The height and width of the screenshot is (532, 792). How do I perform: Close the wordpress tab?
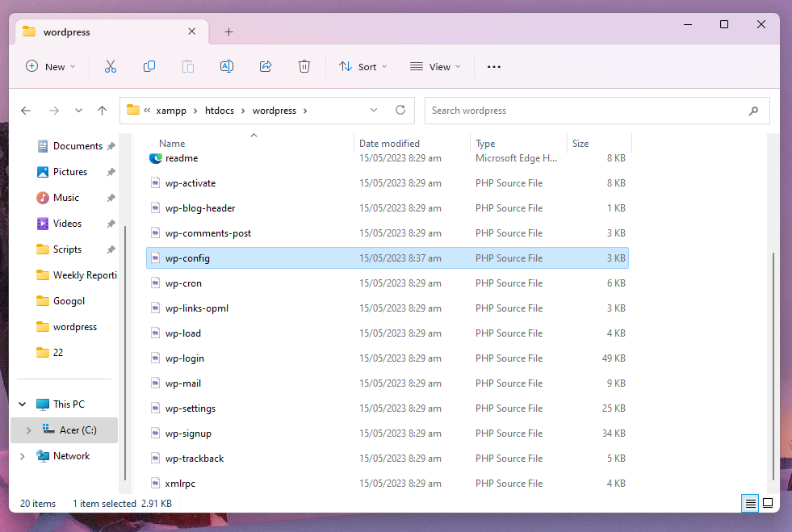[192, 31]
